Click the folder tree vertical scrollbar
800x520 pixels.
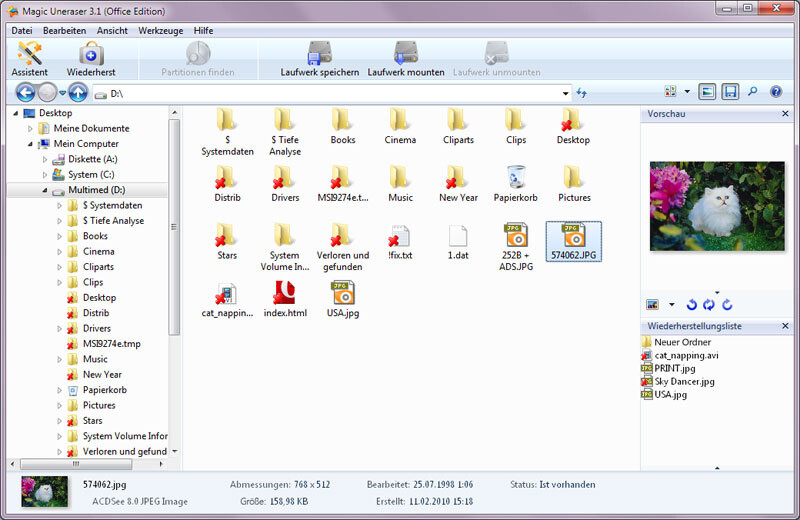click(174, 227)
